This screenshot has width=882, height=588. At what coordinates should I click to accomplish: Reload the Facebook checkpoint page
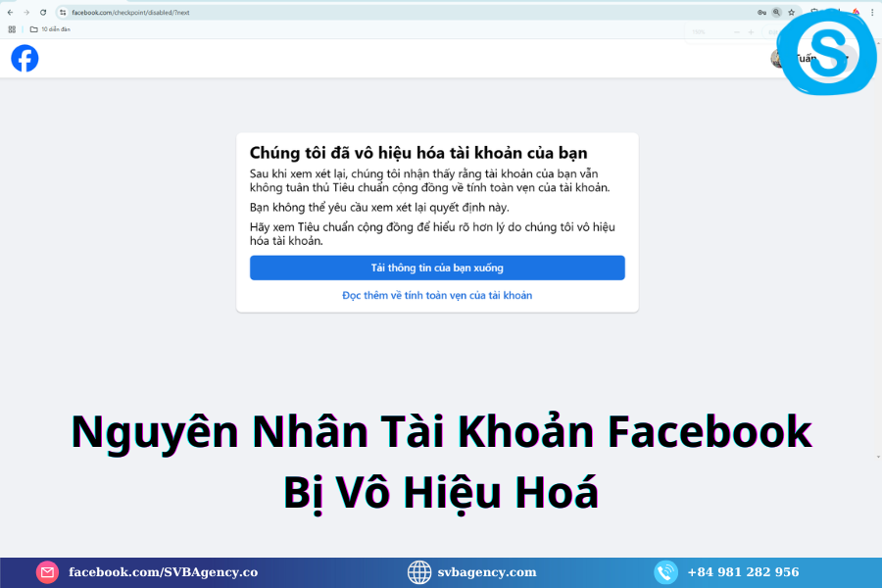click(x=43, y=13)
